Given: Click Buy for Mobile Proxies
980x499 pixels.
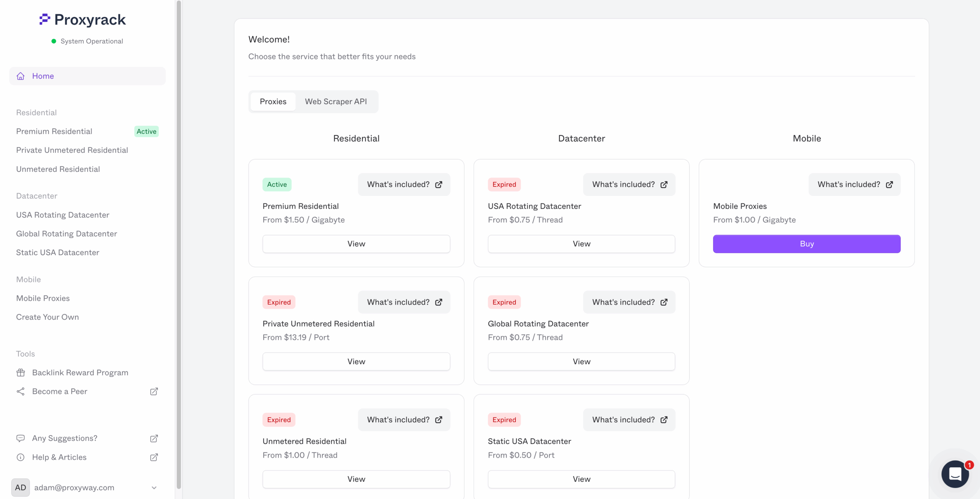Looking at the screenshot, I should click(x=806, y=244).
